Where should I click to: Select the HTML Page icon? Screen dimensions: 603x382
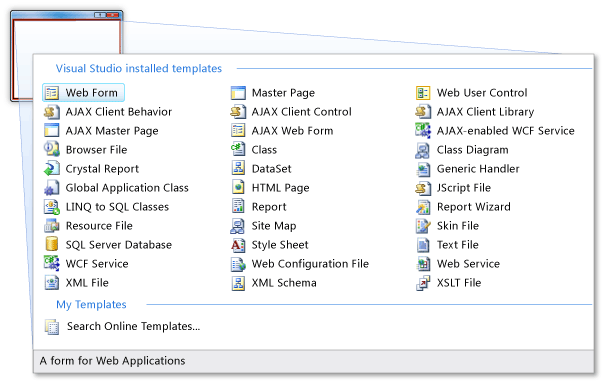tap(238, 188)
